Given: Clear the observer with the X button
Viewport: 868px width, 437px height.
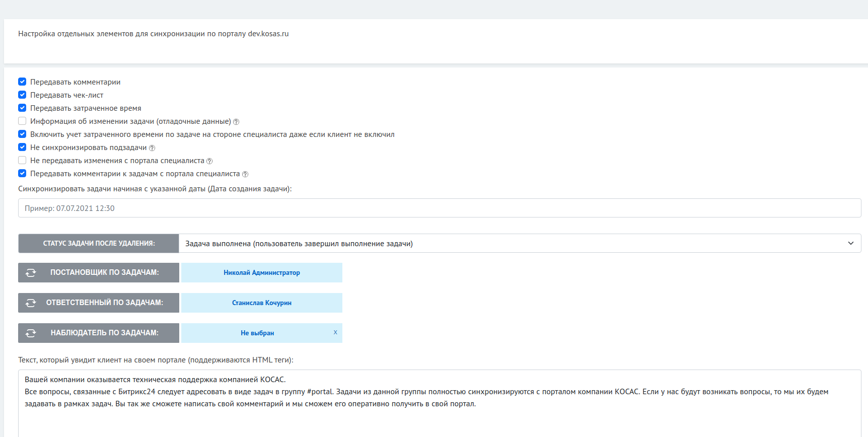Looking at the screenshot, I should tap(335, 332).
